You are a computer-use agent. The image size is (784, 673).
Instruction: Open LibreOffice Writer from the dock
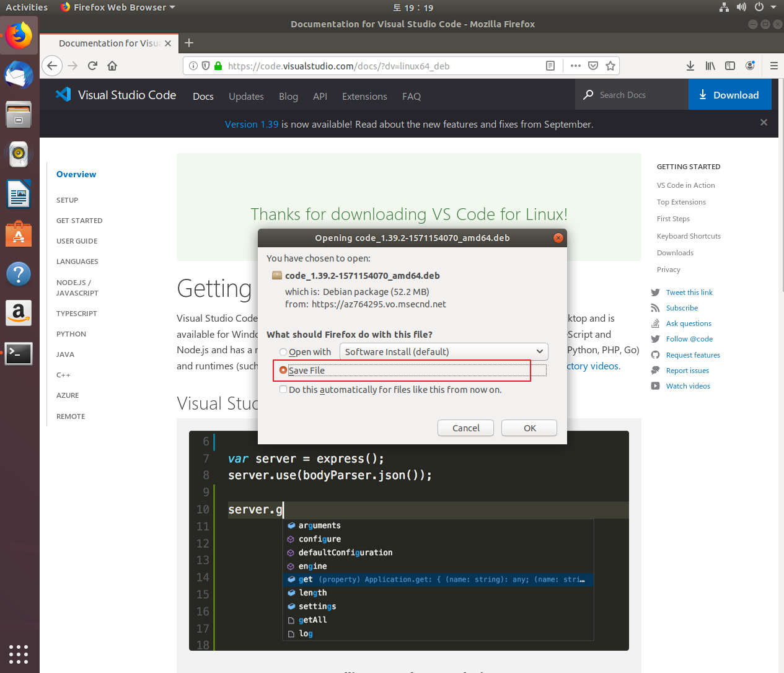tap(19, 194)
